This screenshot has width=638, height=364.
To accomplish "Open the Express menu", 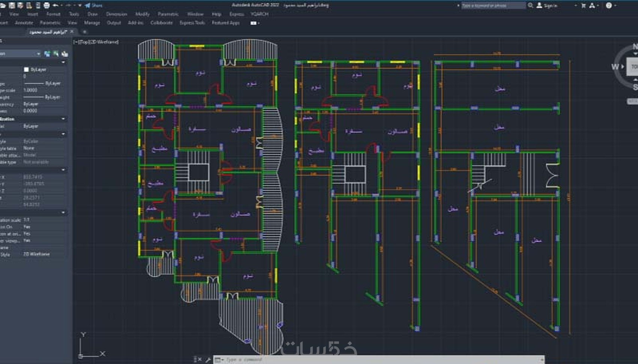I will tap(236, 14).
